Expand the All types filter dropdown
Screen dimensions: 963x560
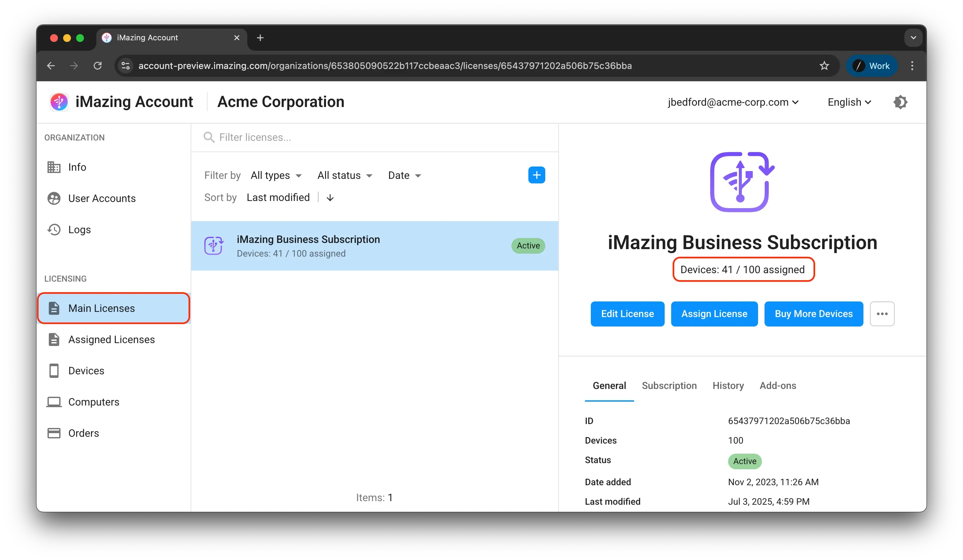(276, 175)
